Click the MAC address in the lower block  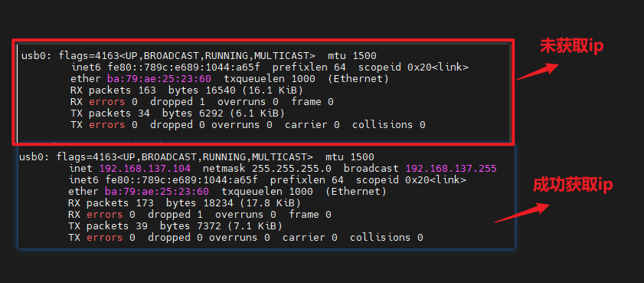157,192
